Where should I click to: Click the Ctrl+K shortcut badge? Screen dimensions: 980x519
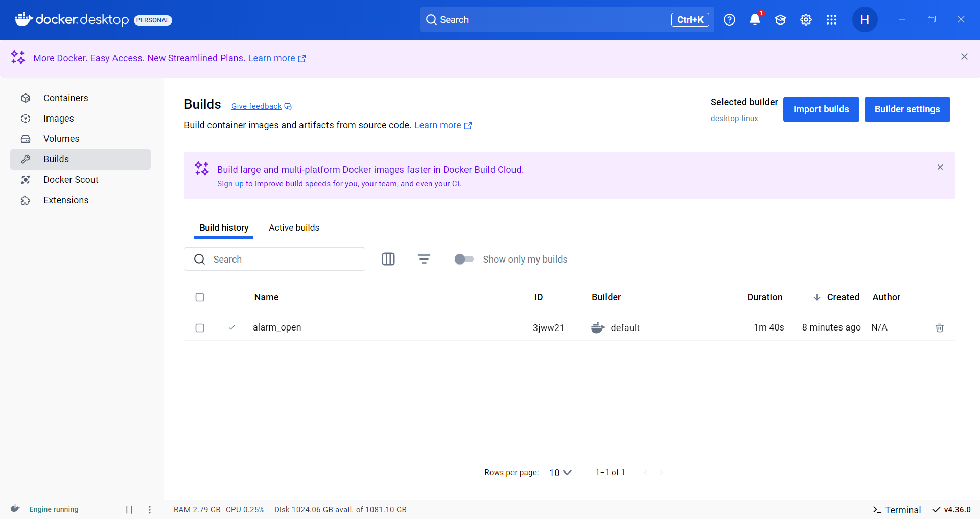690,20
